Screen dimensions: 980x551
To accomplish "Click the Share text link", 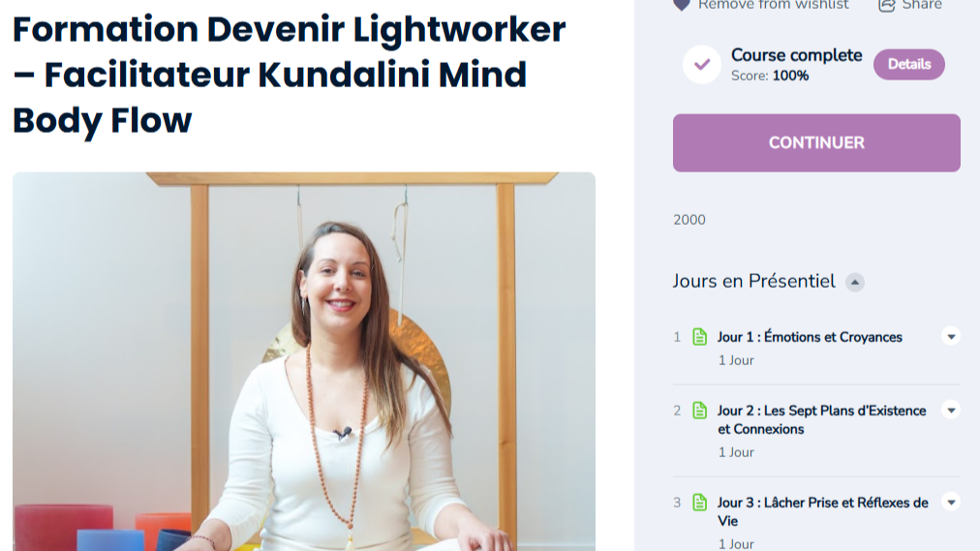I will pos(921,5).
